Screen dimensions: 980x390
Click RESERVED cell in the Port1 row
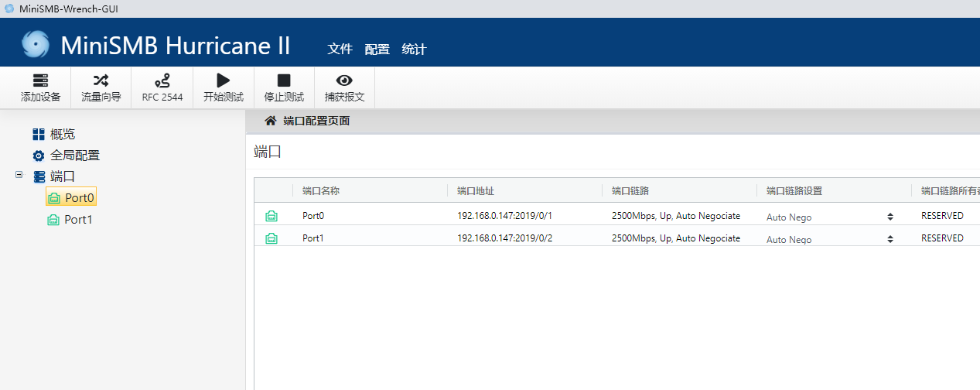click(942, 238)
